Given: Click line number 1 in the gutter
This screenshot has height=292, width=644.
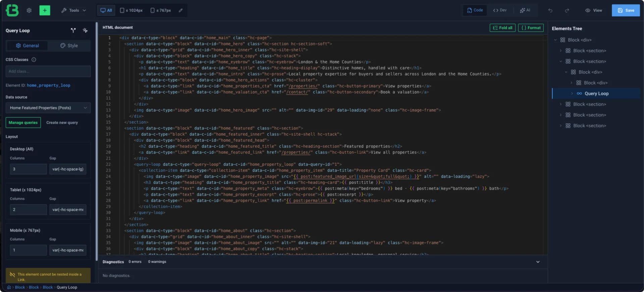Looking at the screenshot, I should tap(109, 38).
